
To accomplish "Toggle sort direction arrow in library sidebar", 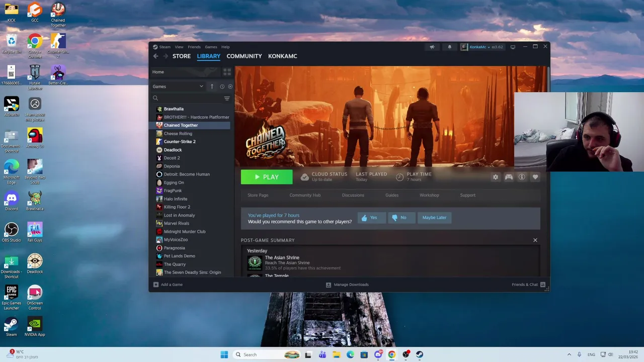I will pyautogui.click(x=212, y=86).
